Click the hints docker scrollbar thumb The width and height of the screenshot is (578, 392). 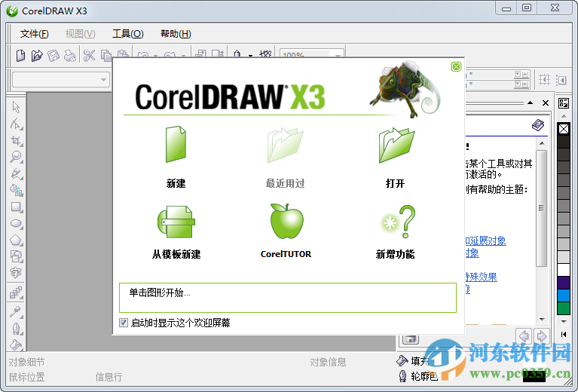[542, 208]
